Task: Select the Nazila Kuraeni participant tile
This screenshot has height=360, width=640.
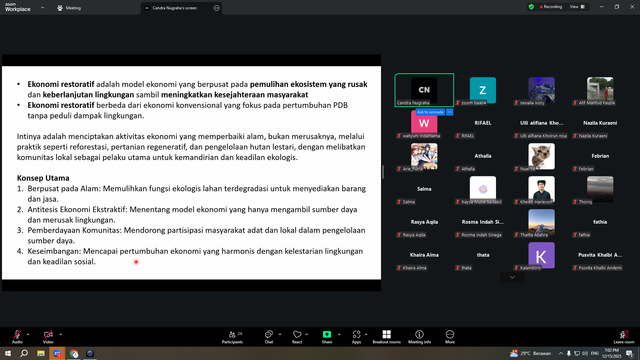Action: pos(600,123)
